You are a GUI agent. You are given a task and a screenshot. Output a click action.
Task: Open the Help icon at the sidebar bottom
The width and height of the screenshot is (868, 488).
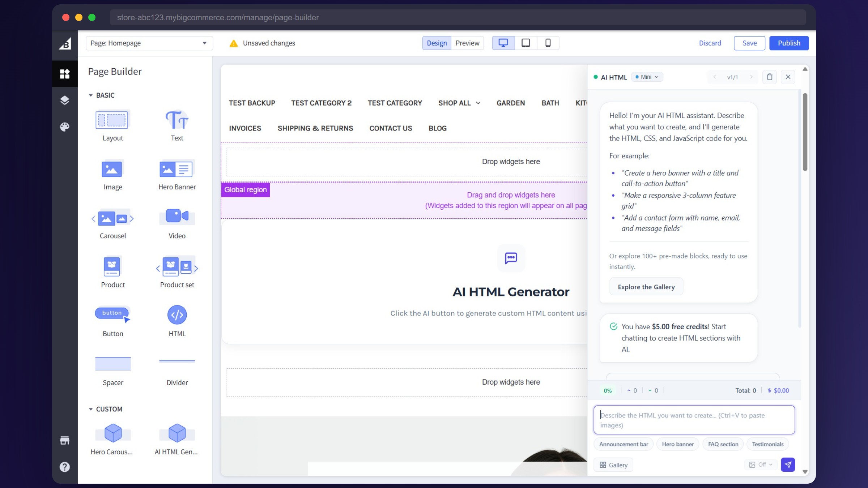pos(65,467)
